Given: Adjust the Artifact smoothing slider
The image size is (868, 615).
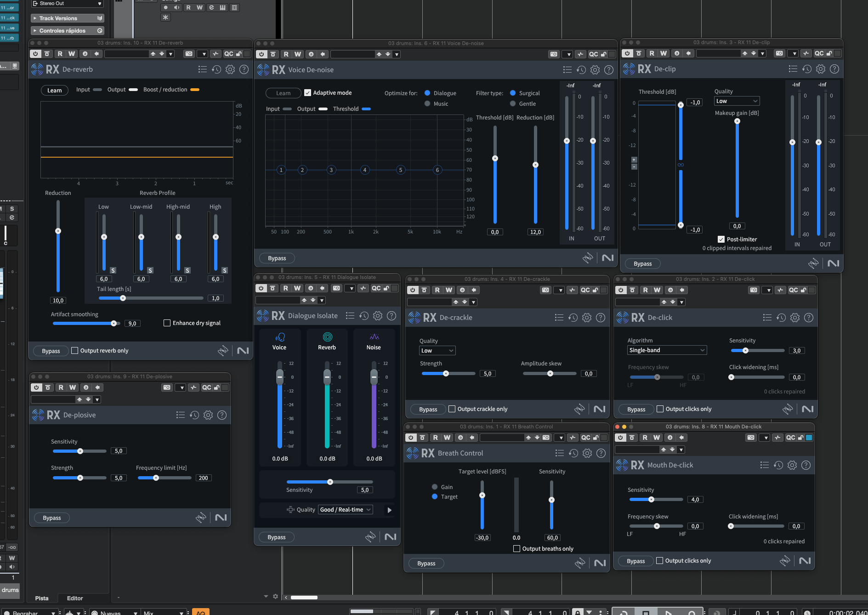Looking at the screenshot, I should [x=113, y=323].
